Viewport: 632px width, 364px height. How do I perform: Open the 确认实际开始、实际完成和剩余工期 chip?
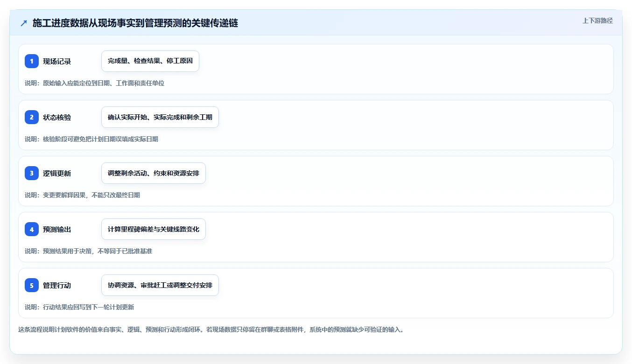pyautogui.click(x=160, y=117)
